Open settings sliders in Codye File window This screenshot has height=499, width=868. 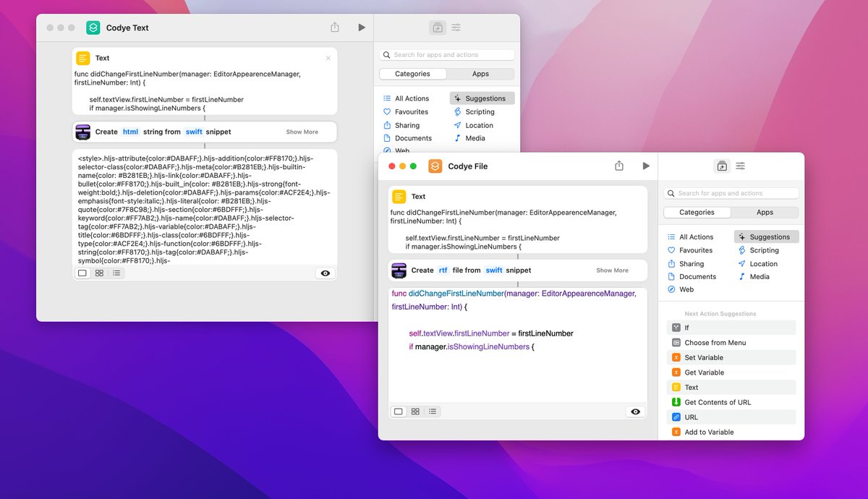741,166
